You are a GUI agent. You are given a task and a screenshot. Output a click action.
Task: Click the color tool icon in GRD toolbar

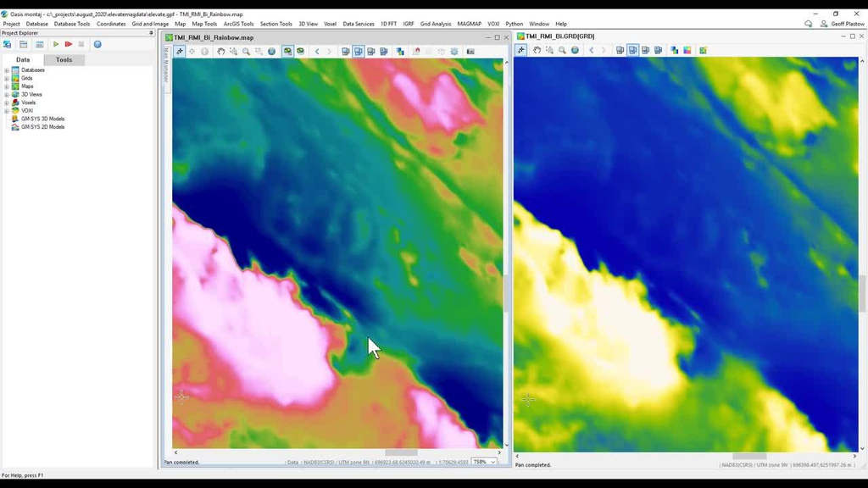674,50
